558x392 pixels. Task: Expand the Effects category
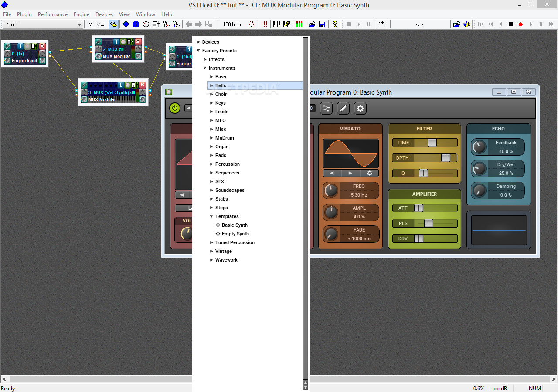pyautogui.click(x=205, y=59)
